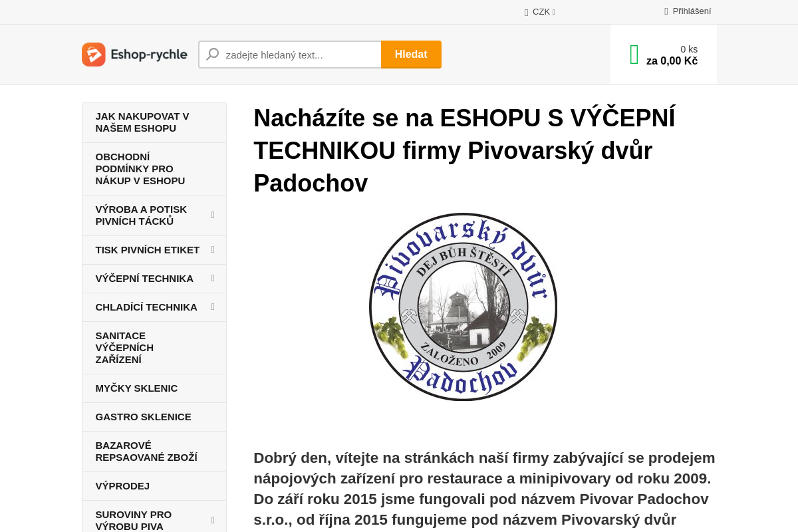Click the Pivovarský dvůr Padochov logo image
The height and width of the screenshot is (532, 798).
(x=463, y=307)
